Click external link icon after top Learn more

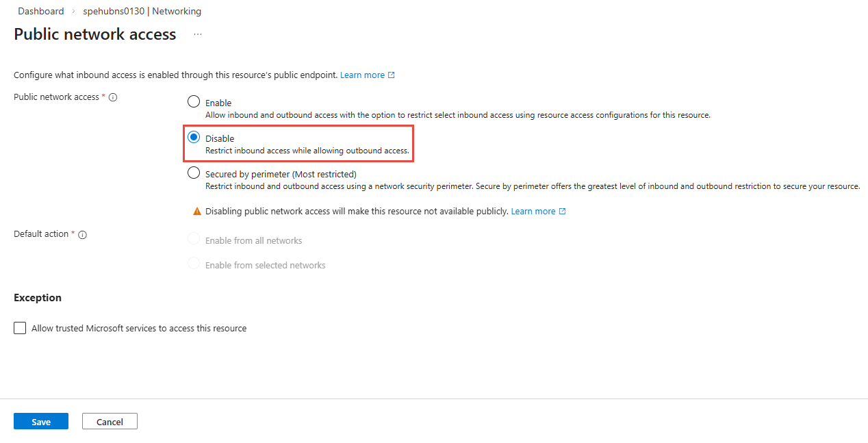coord(392,75)
